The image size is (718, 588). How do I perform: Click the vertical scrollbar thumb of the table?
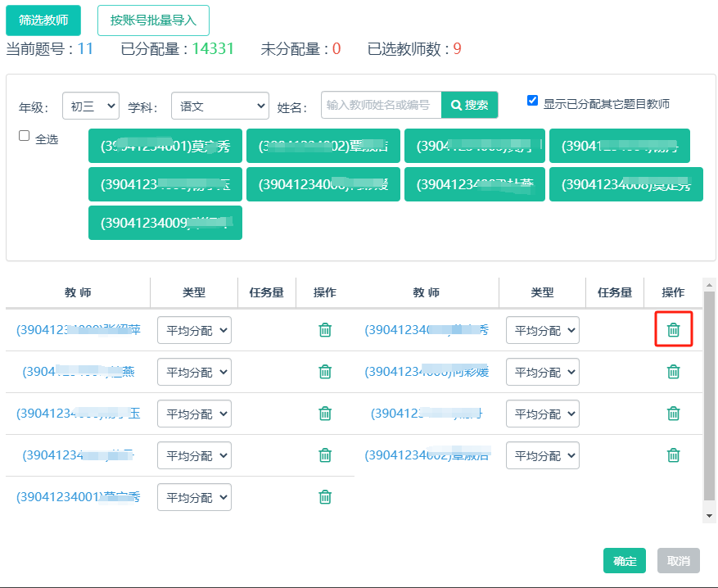(709, 396)
